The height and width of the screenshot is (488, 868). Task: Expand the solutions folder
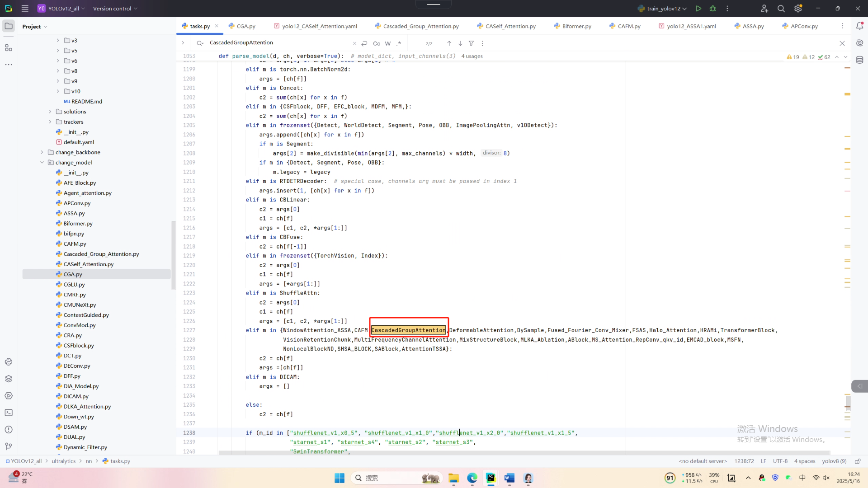coord(50,112)
